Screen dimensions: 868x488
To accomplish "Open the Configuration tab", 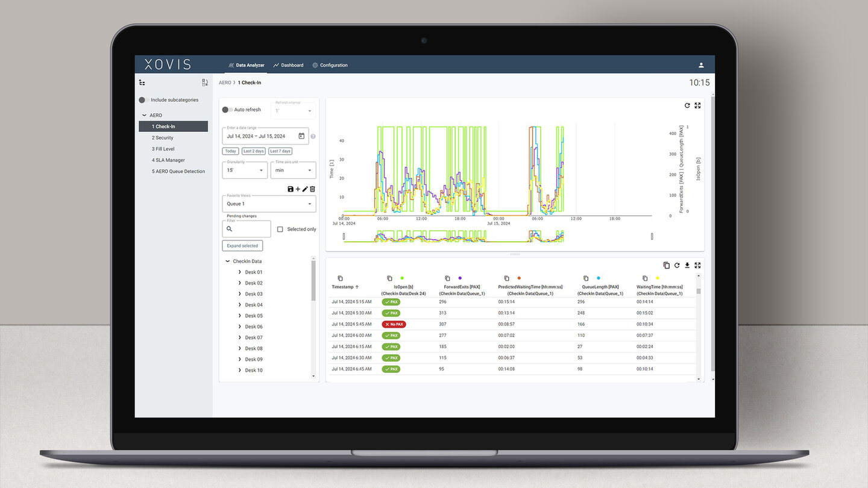I will [330, 65].
